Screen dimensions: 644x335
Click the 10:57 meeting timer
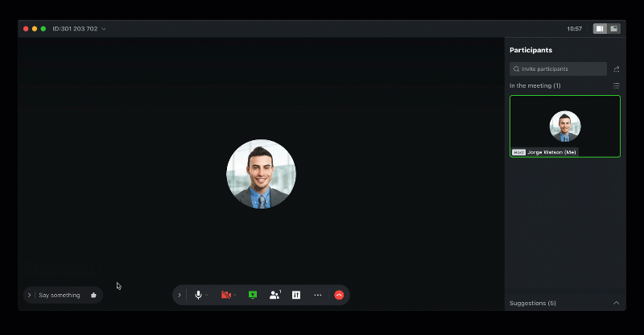(574, 29)
